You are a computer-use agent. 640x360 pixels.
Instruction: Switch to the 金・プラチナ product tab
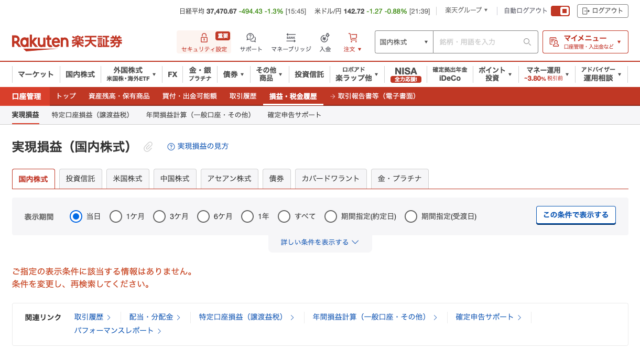tap(400, 179)
